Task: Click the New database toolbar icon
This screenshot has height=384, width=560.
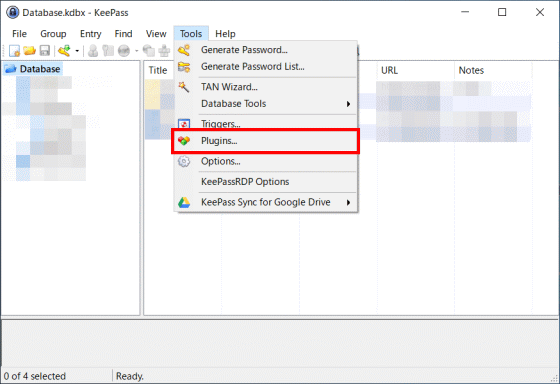Action: (14, 51)
